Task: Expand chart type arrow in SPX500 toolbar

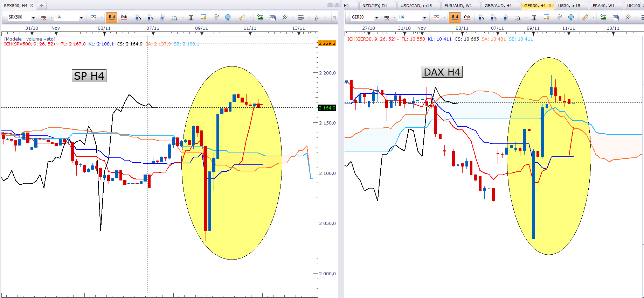Action: 101,17
